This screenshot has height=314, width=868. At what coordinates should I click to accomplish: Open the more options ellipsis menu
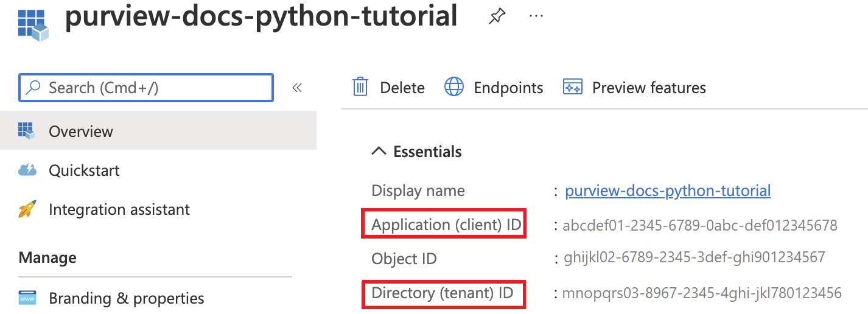[536, 16]
